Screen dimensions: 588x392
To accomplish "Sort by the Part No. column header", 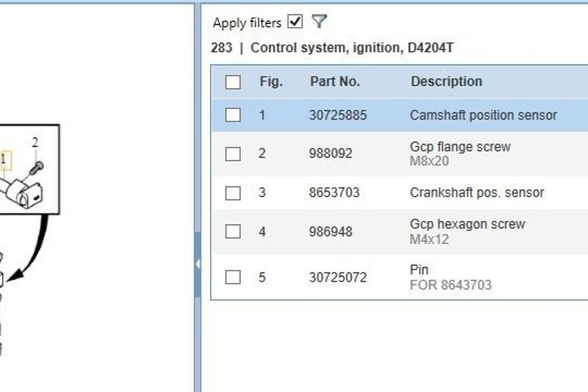I will 335,82.
